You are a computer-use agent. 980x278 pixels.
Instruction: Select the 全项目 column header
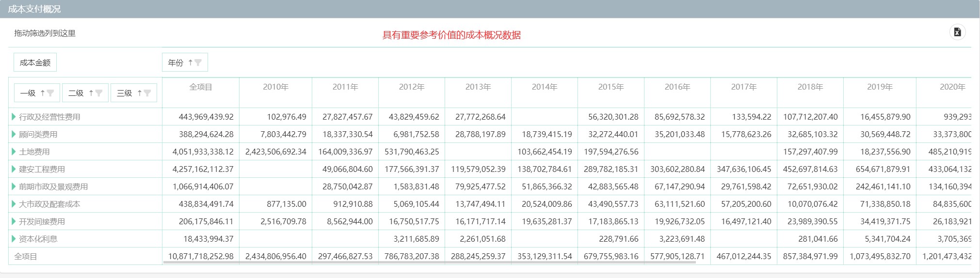pos(201,87)
